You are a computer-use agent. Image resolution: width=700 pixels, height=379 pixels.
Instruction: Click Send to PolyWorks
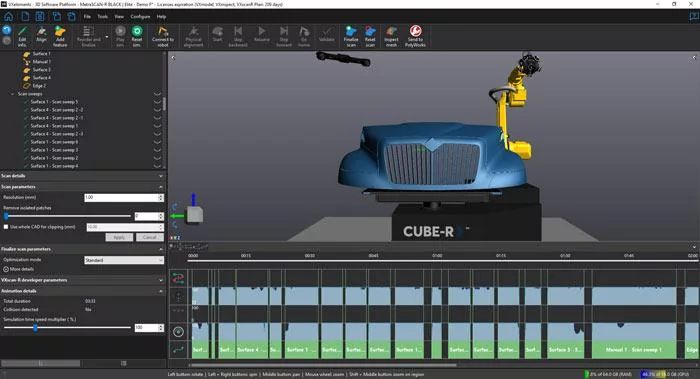pos(415,36)
